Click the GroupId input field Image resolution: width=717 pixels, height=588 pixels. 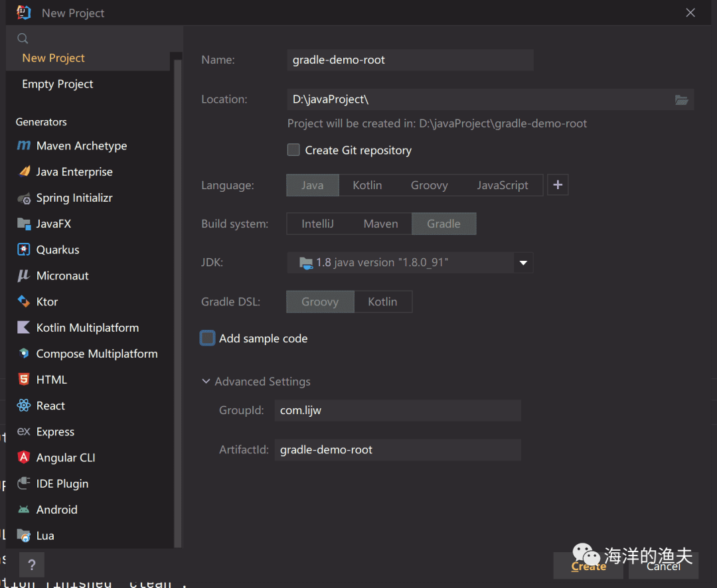coord(398,411)
